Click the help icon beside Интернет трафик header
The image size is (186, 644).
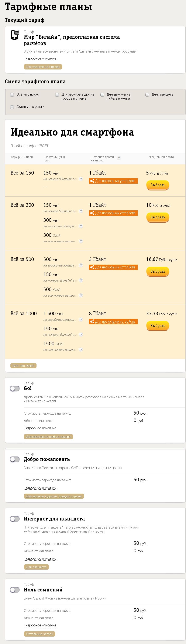pyautogui.click(x=119, y=158)
